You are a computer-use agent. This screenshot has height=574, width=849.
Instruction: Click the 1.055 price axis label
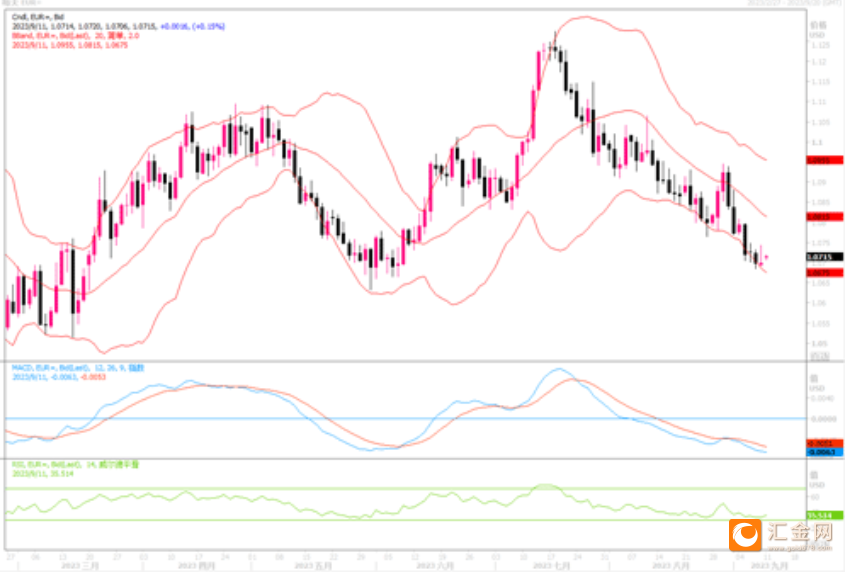click(820, 324)
